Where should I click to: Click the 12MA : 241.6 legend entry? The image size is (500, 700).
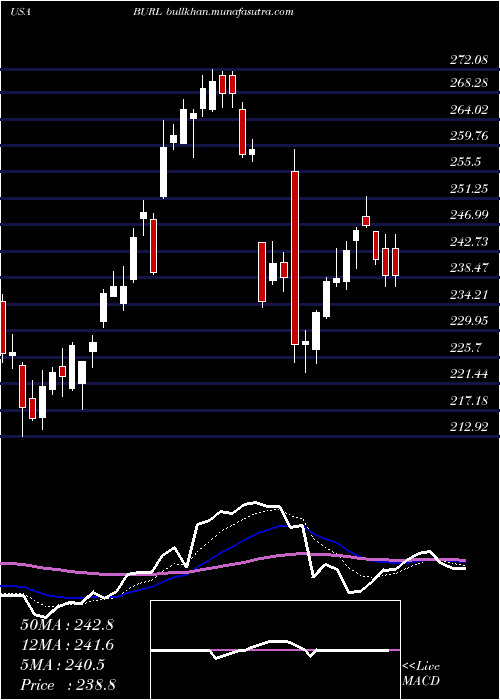pos(67,645)
